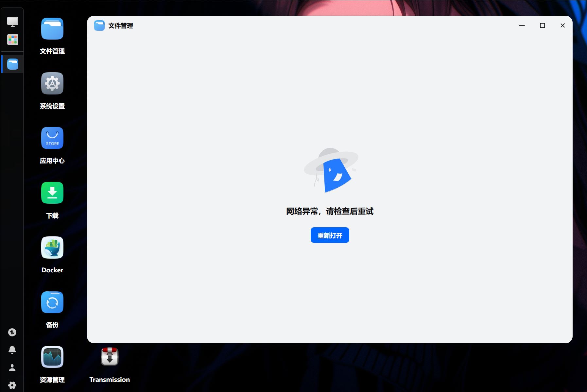Image resolution: width=587 pixels, height=392 pixels.
Task: Click the folder icon in 文件管理 title bar
Action: (99, 26)
